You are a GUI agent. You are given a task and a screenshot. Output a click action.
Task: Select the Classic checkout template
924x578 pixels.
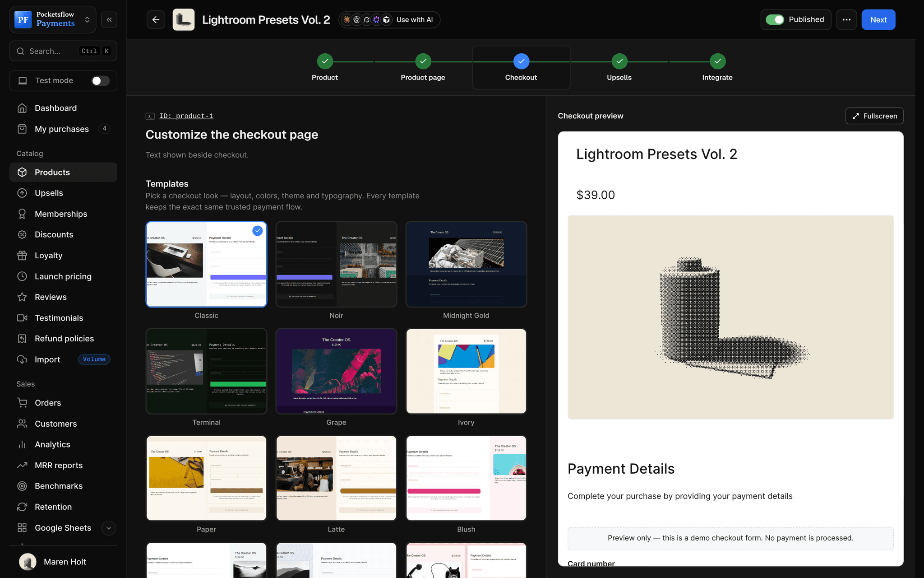(206, 264)
